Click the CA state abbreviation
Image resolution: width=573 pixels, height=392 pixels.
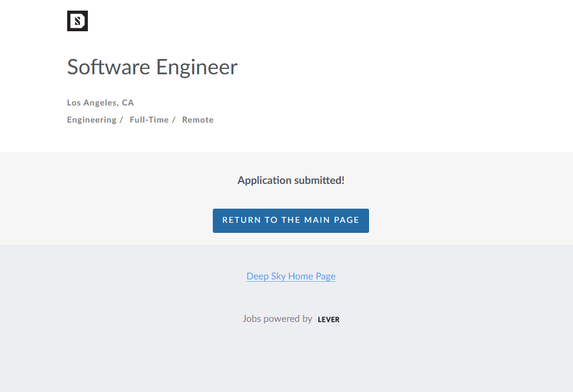point(128,103)
